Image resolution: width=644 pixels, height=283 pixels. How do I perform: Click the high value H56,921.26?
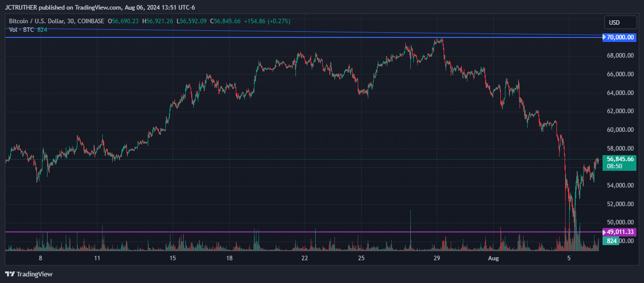coord(157,21)
